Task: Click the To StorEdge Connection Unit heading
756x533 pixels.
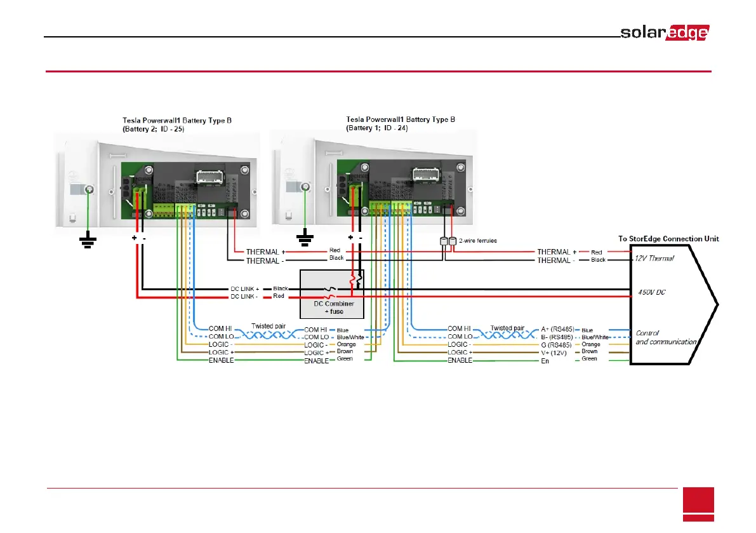Action: tap(668, 239)
